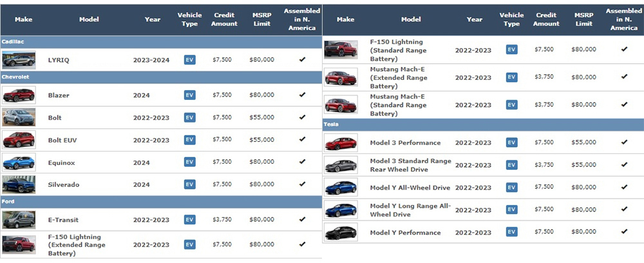Open the Bolt EUV car thumbnail
The image size is (644, 263).
coord(19,140)
